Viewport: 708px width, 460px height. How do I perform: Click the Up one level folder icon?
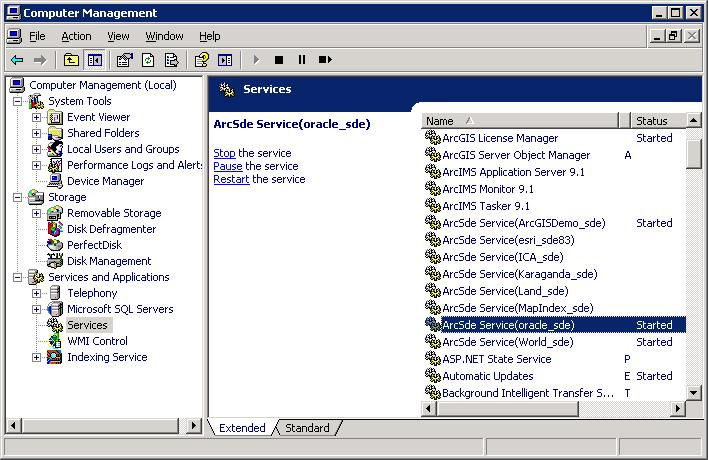71,60
